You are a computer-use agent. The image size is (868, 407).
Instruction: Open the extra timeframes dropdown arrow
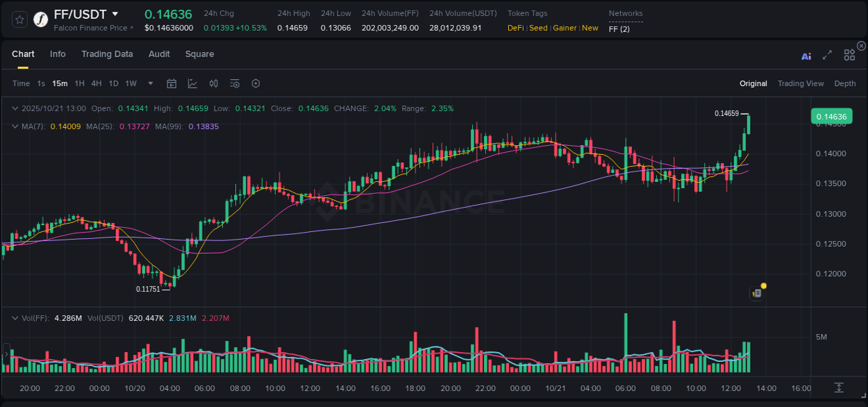[x=149, y=83]
